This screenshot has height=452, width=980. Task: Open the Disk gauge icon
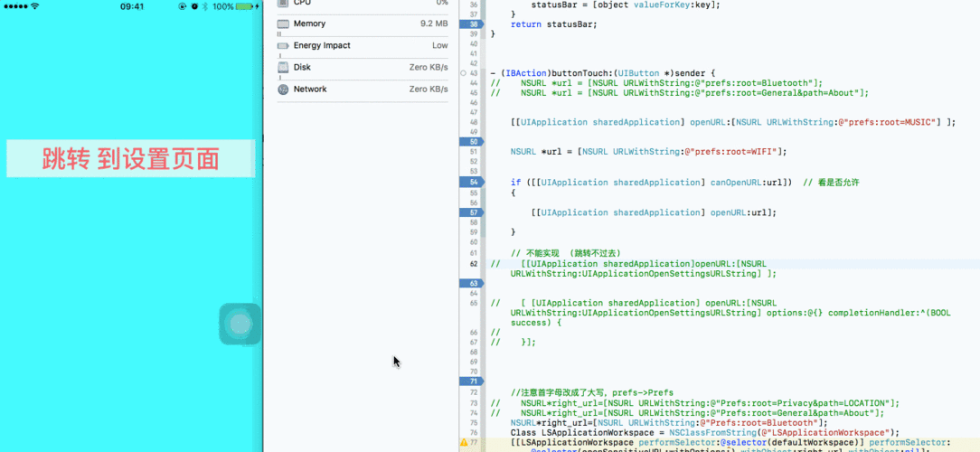point(283,68)
